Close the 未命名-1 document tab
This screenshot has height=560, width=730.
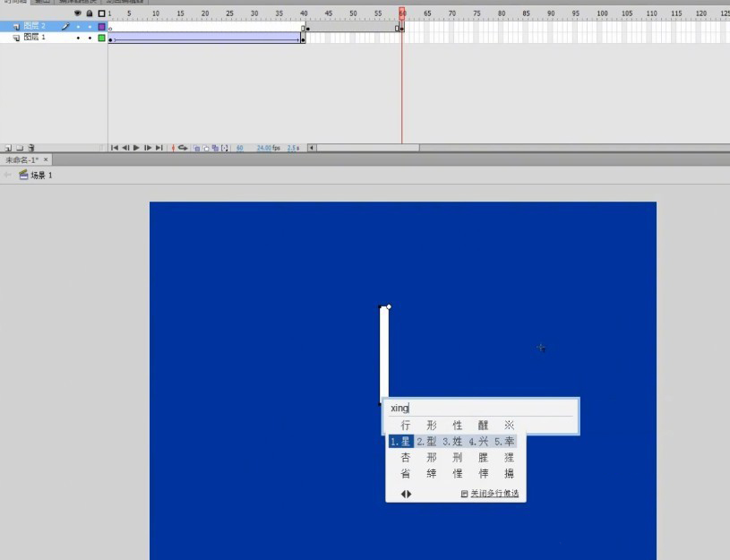[46, 159]
